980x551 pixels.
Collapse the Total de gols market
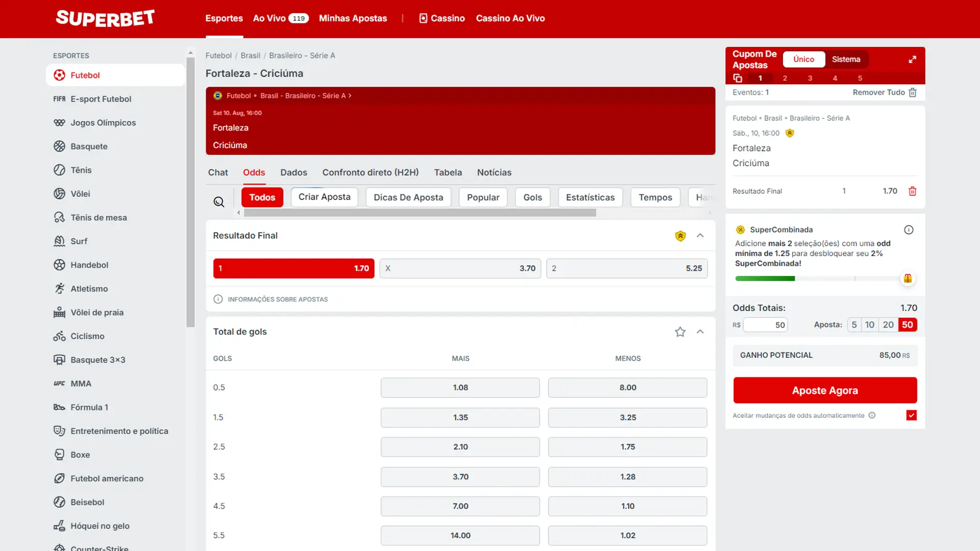[700, 332]
